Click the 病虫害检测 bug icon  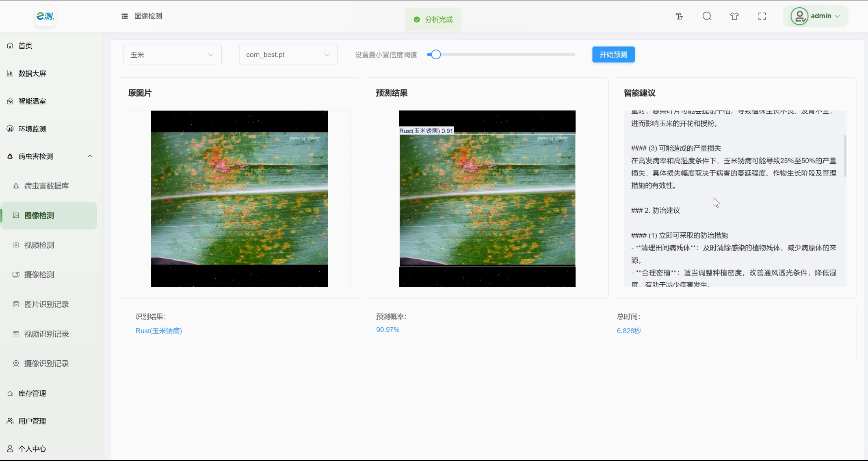10,156
